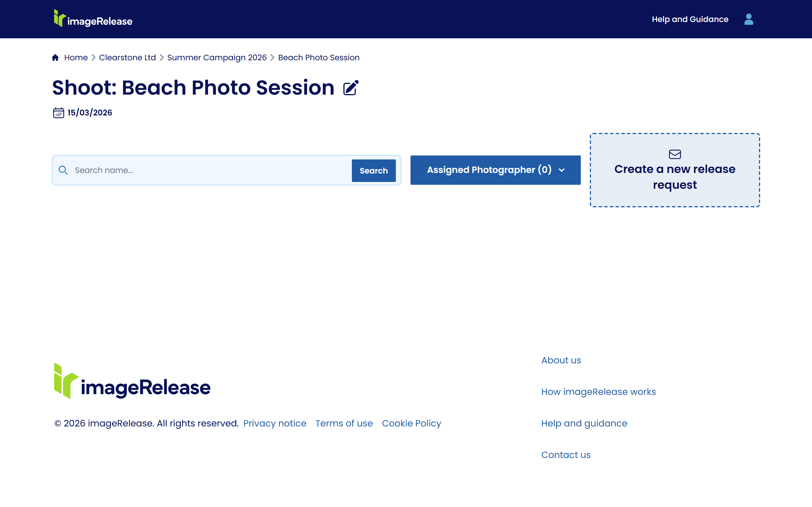Click the envelope icon on release card
The image size is (812, 507).
(x=674, y=154)
